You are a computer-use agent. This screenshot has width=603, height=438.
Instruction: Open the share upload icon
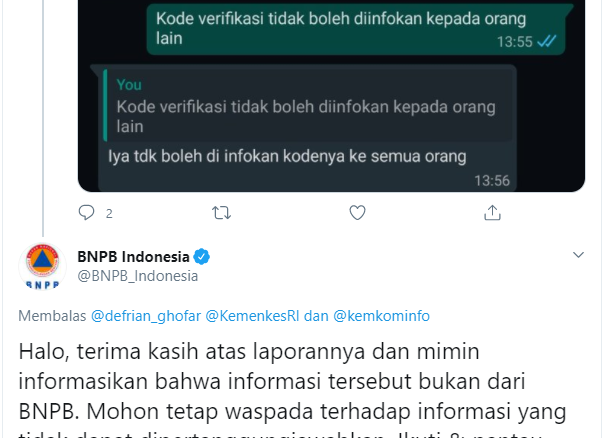click(492, 213)
